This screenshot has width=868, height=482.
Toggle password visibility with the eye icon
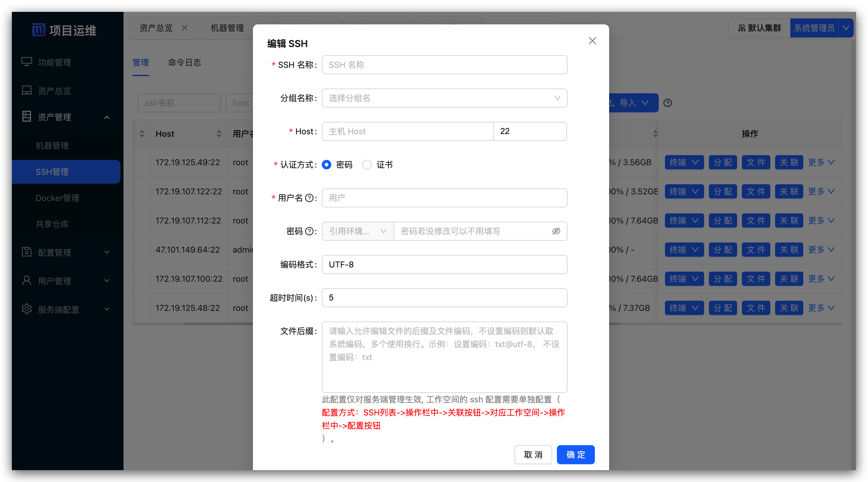[x=556, y=231]
